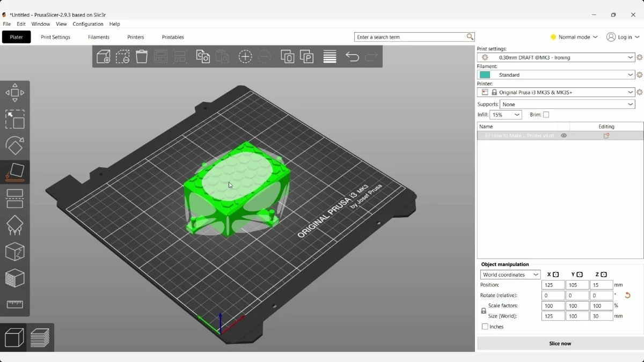Open variable layer height editing tool

click(330, 56)
